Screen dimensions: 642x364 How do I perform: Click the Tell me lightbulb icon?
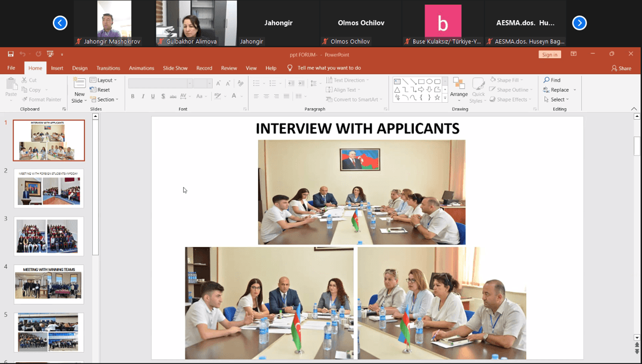coord(290,68)
